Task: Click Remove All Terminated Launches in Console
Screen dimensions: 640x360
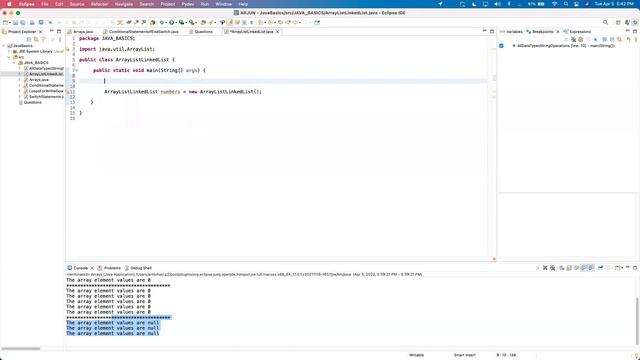Action: point(553,268)
